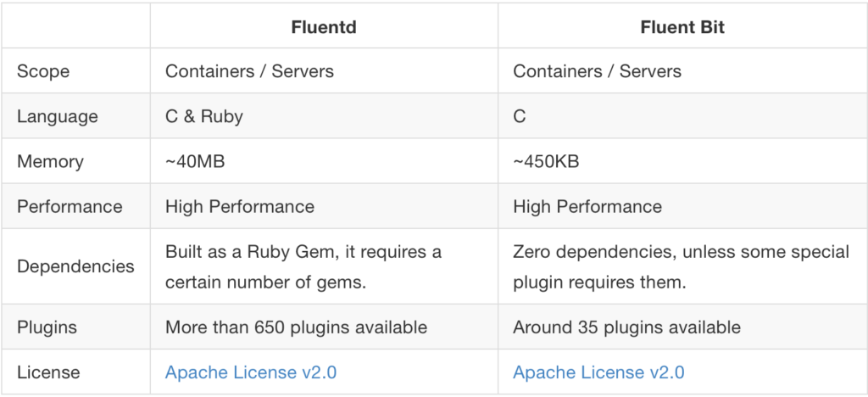This screenshot has width=868, height=397.
Task: Select the Performance row label
Action: [70, 206]
